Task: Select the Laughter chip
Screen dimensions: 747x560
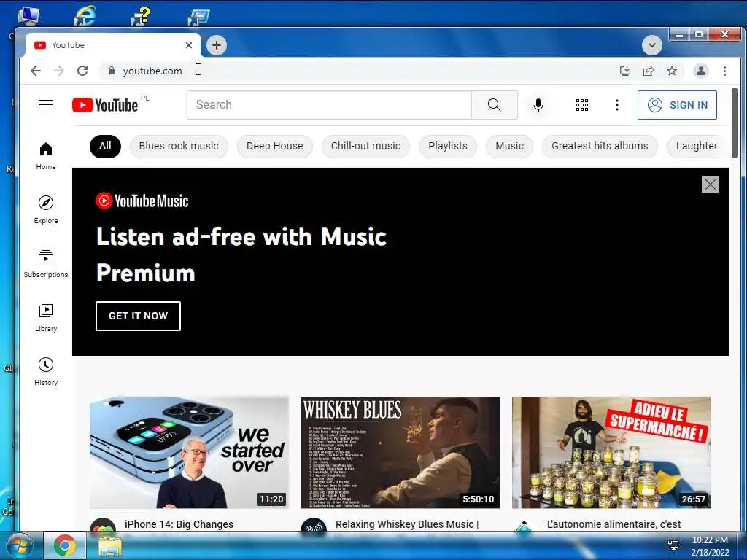Action: click(x=697, y=146)
